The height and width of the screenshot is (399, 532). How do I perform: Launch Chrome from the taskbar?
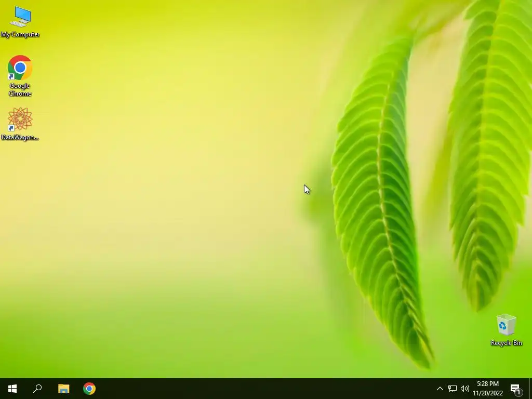click(x=89, y=389)
